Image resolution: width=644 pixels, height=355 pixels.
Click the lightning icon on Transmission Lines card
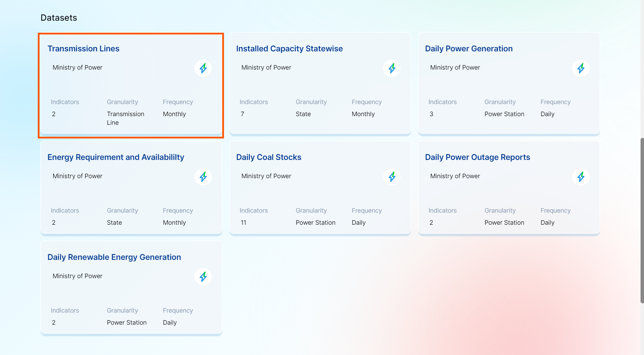[203, 68]
